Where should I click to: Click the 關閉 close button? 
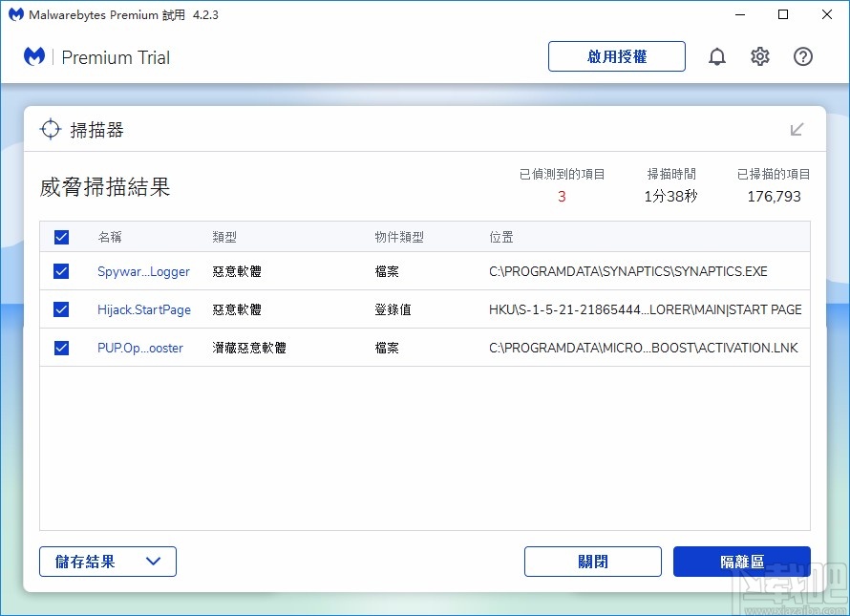pos(592,562)
